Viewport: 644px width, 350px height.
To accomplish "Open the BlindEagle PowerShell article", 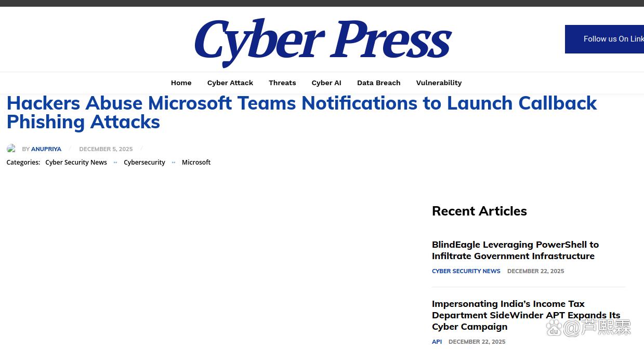I will pos(515,250).
